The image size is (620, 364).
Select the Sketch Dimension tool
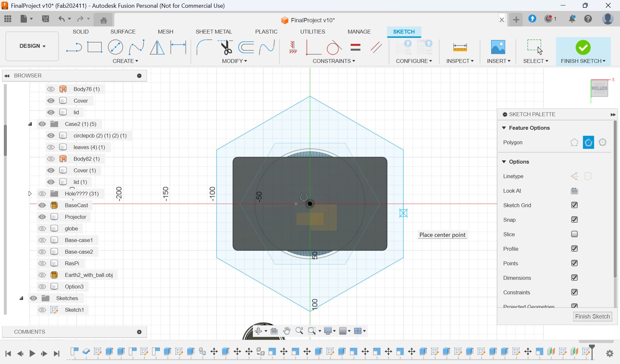[x=178, y=47]
